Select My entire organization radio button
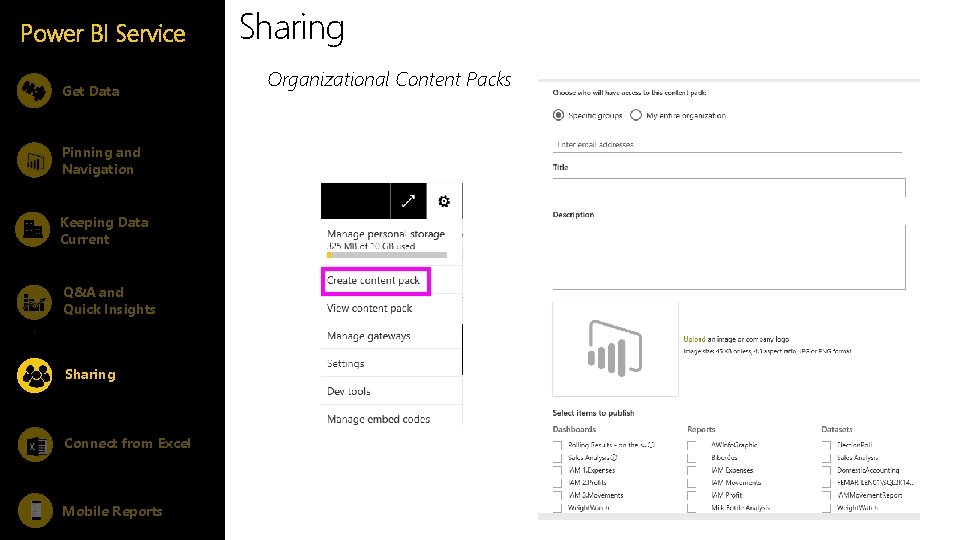Image resolution: width=960 pixels, height=540 pixels. 636,115
